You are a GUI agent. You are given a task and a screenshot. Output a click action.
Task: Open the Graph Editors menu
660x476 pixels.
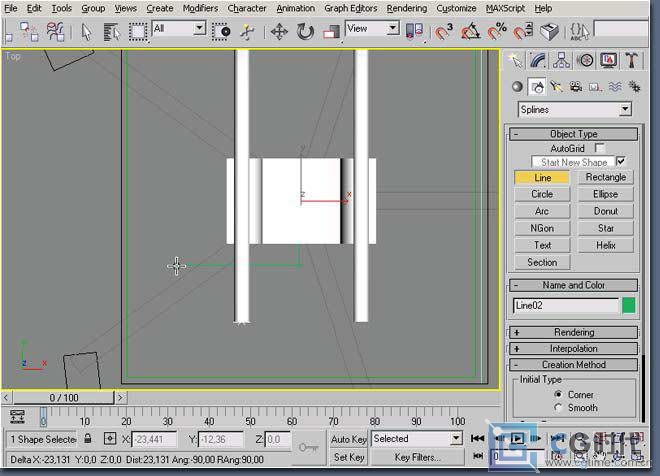351,8
